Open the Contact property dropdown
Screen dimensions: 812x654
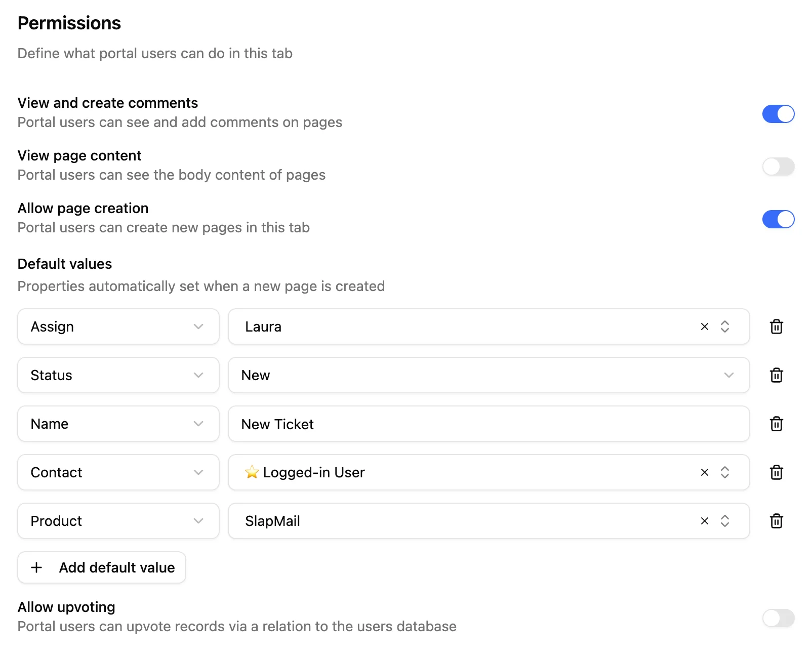[118, 472]
